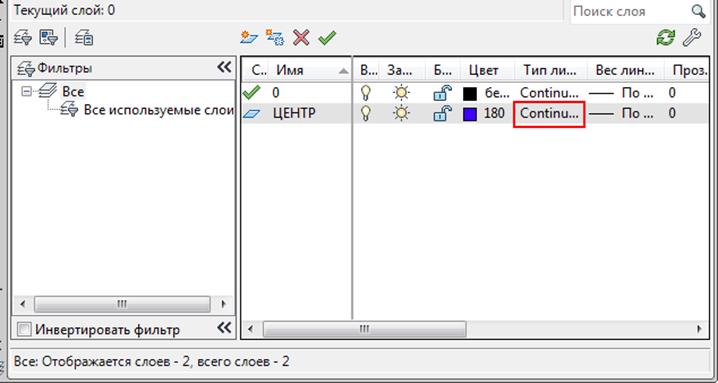
Task: Create layer frozen in all viewports
Action: click(x=275, y=38)
